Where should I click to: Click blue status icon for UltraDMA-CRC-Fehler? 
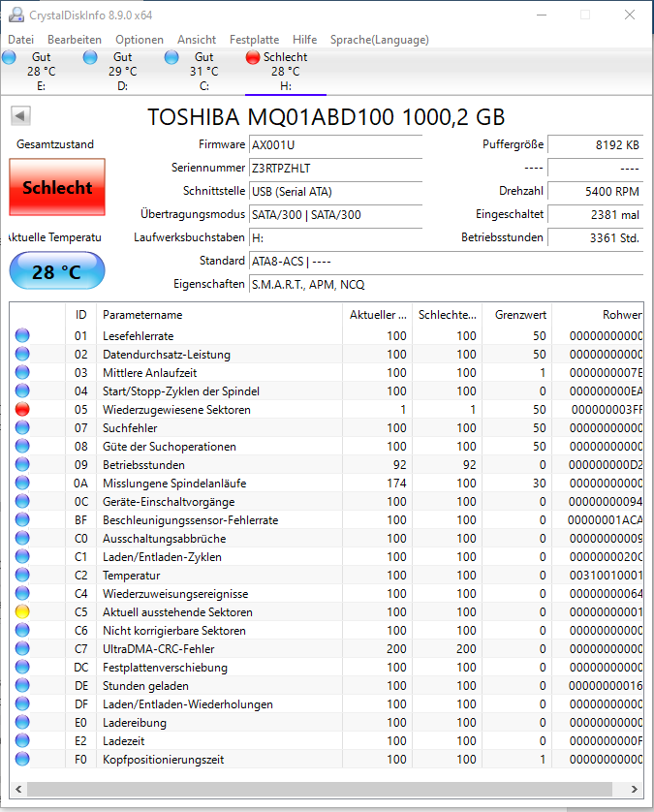[22, 649]
